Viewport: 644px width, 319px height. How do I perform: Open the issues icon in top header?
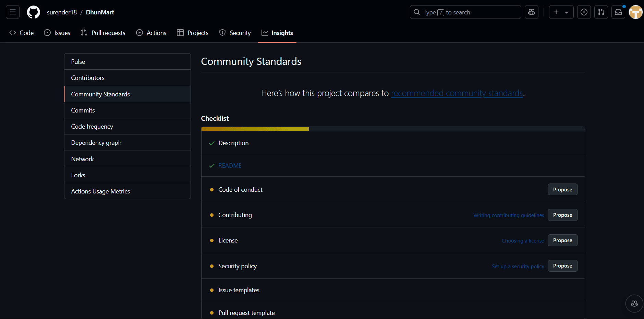point(584,12)
